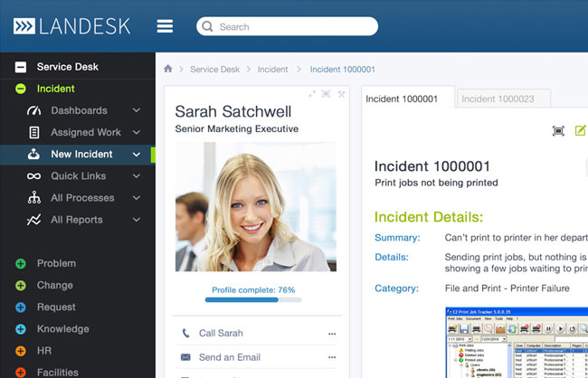The width and height of the screenshot is (588, 378).
Task: Click the home icon in the breadcrumb
Action: 168,69
